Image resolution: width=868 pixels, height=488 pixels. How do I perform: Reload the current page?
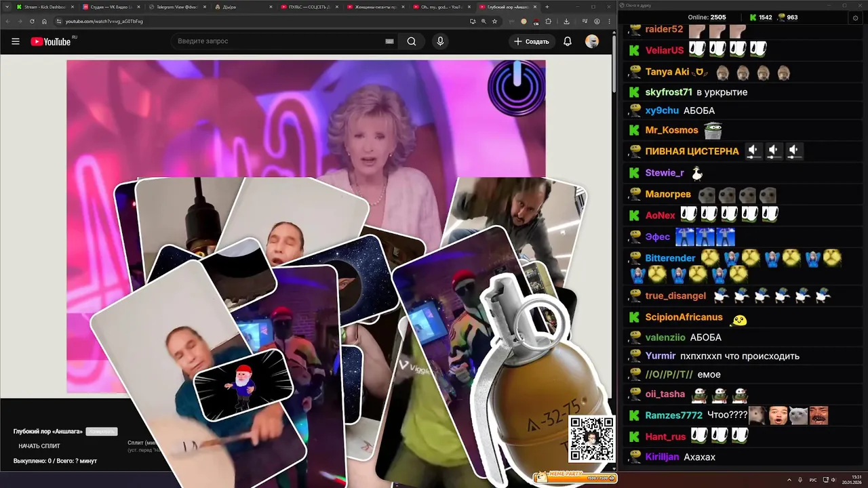click(x=32, y=21)
